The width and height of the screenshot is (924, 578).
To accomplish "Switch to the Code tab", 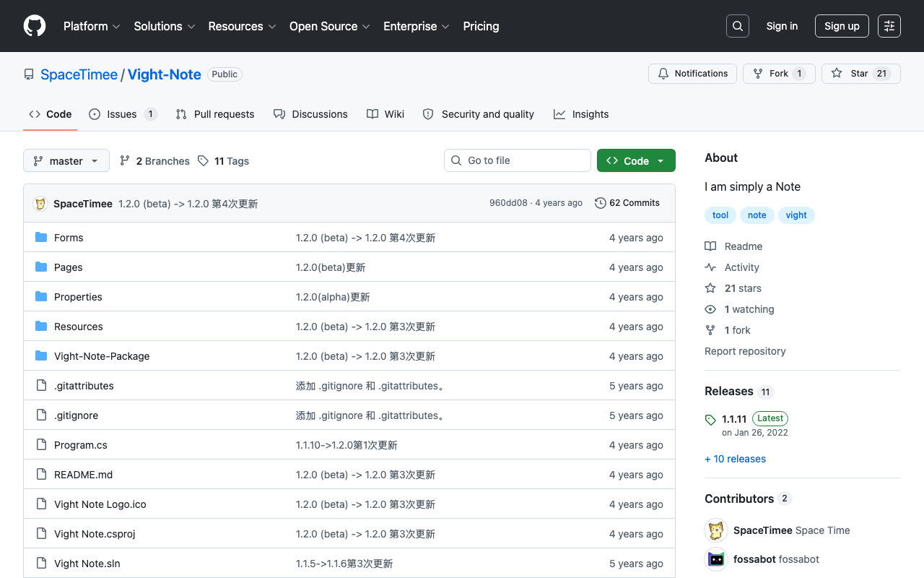I will [51, 114].
